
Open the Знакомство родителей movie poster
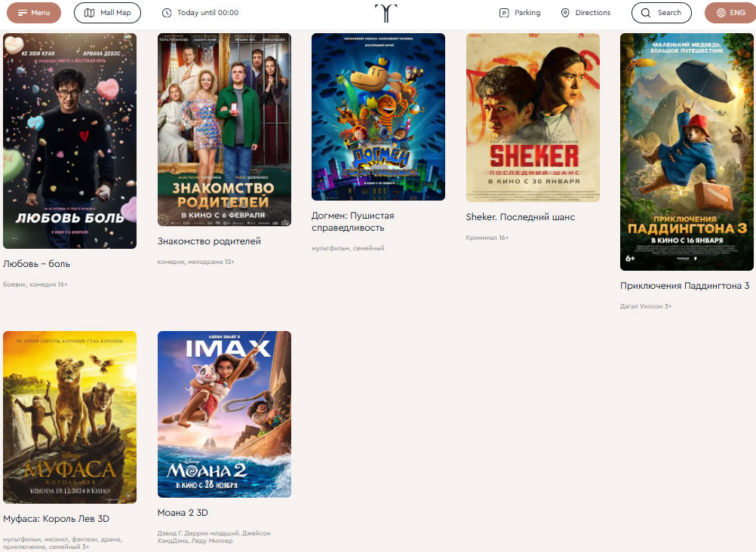224,130
